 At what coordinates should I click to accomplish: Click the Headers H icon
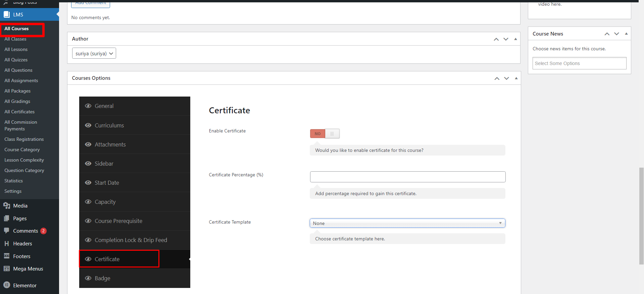pos(7,243)
